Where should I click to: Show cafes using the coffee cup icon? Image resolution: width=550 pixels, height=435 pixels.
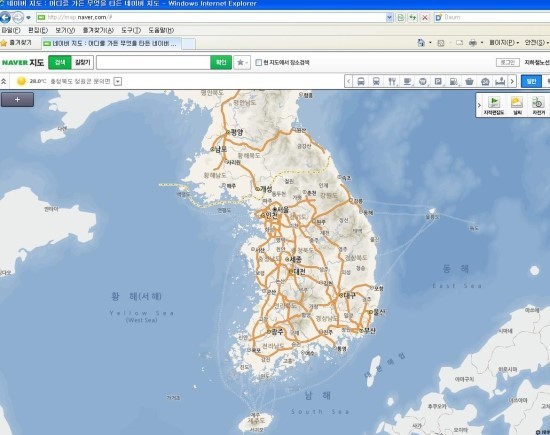[x=407, y=81]
